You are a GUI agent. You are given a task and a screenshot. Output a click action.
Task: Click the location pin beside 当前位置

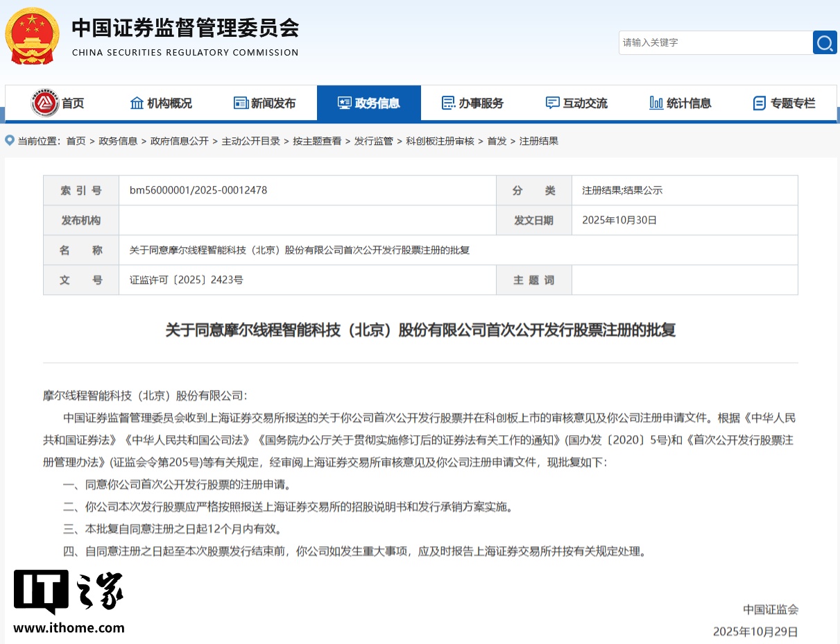(x=9, y=140)
